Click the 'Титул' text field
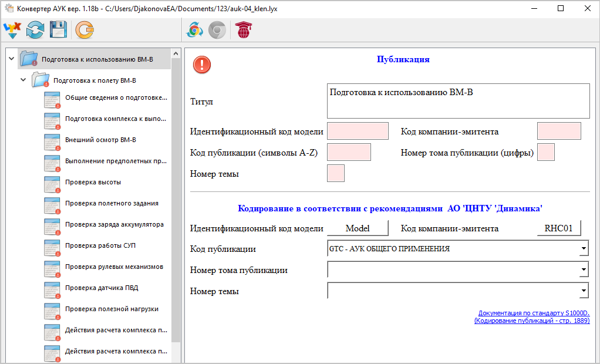The image size is (600, 364). (458, 101)
